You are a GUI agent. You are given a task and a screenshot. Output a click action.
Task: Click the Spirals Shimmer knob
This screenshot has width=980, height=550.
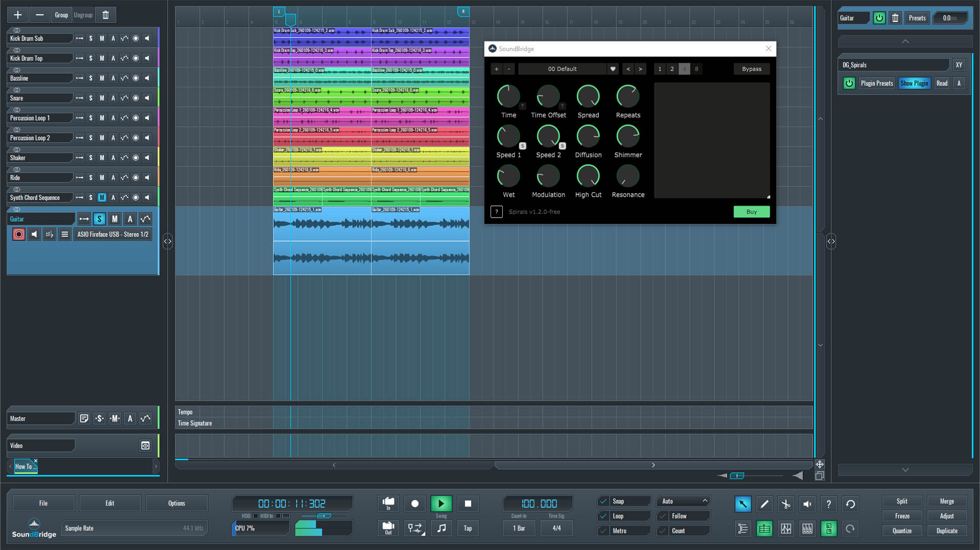(x=628, y=136)
